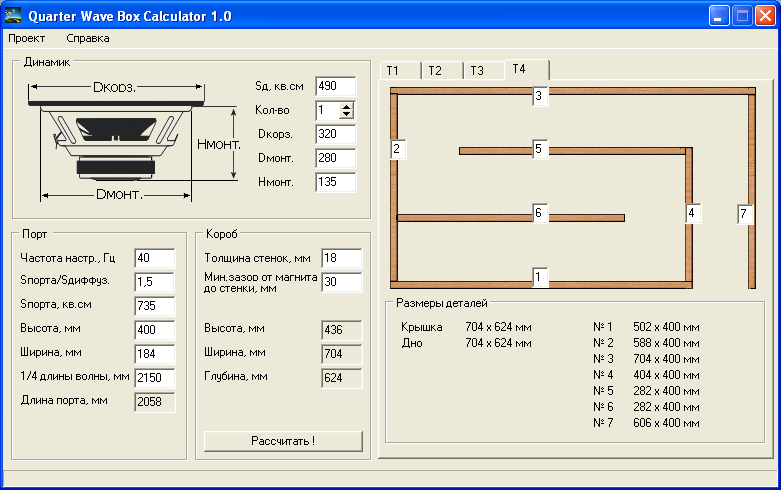Click № 5 size 282 x 400 мм

[x=666, y=391]
